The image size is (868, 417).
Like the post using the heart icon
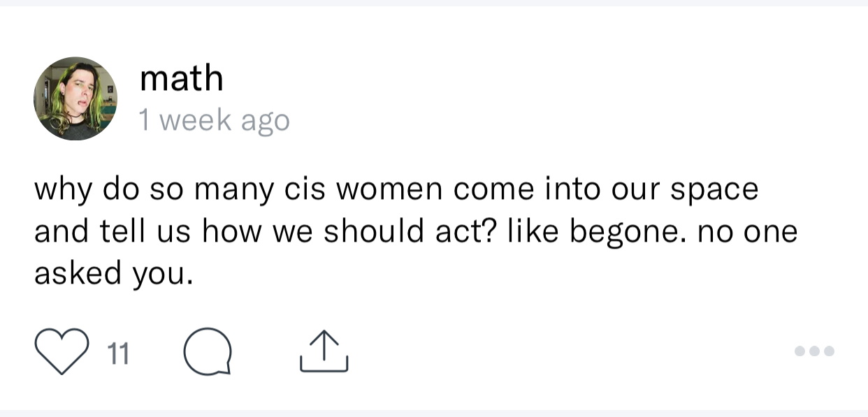click(62, 351)
